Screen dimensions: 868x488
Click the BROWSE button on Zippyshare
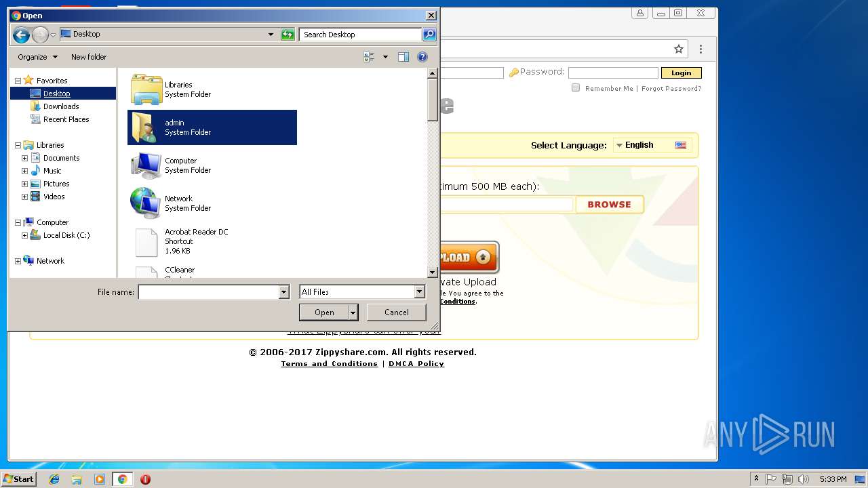click(x=609, y=204)
